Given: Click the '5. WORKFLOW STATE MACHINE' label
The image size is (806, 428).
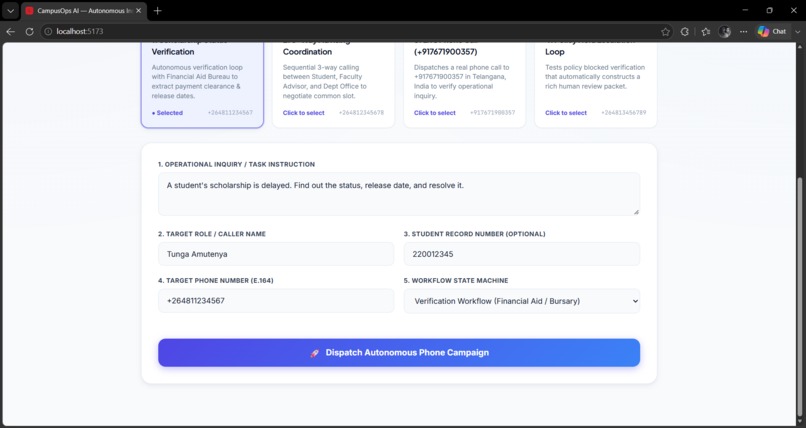Looking at the screenshot, I should [x=456, y=281].
